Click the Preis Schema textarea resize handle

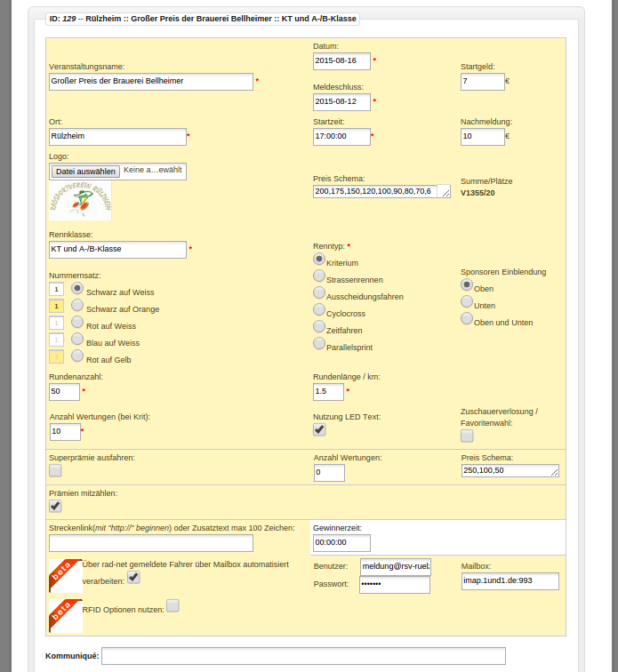(x=445, y=193)
